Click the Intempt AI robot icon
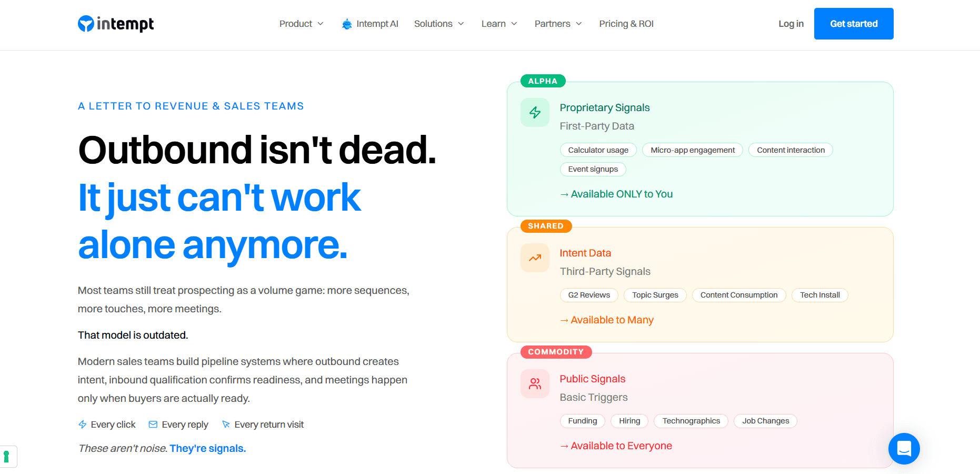The image size is (980, 474). (x=346, y=24)
